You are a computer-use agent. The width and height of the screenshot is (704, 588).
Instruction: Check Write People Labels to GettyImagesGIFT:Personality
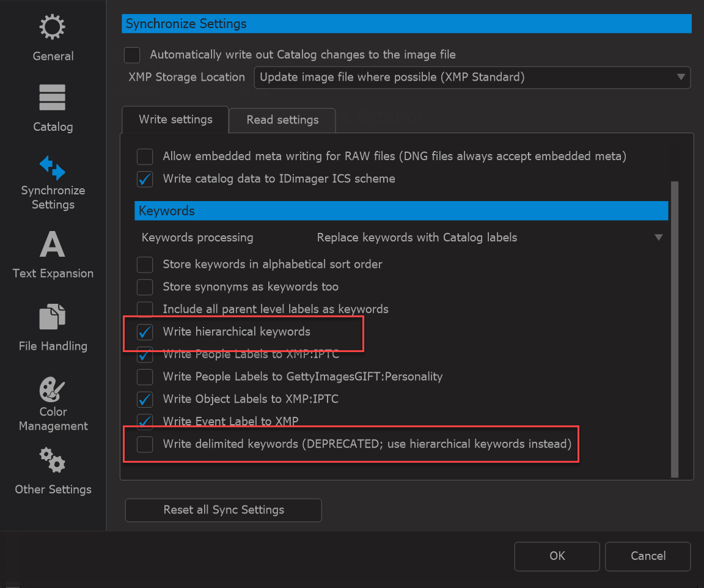[x=145, y=377]
